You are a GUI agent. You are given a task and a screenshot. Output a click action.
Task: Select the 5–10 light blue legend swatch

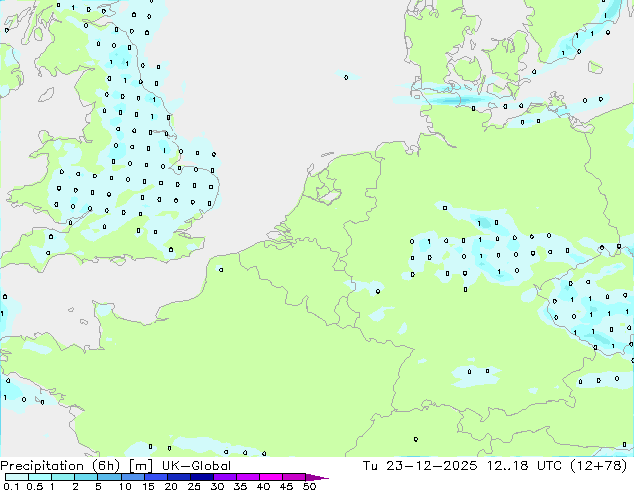click(x=109, y=477)
